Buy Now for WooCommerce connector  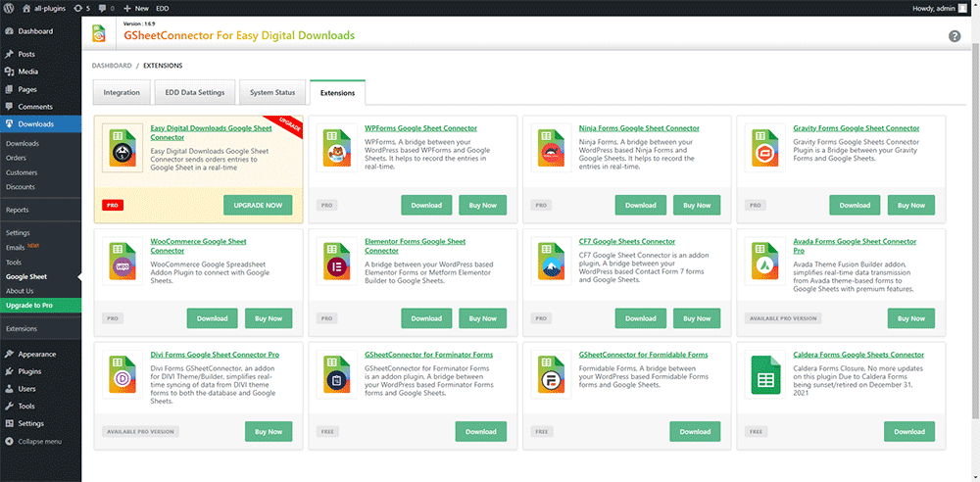click(269, 318)
